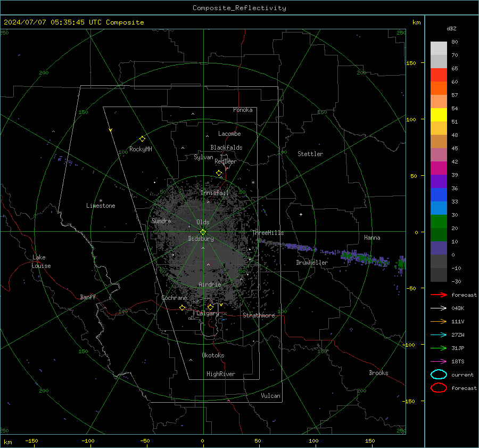Click the Stettler label

(x=310, y=154)
